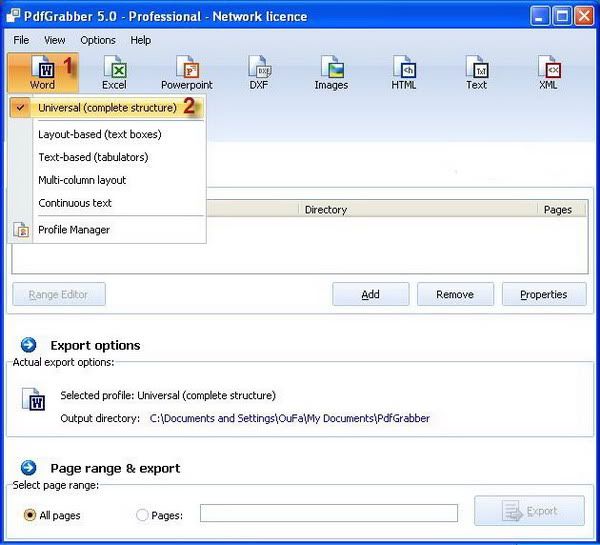This screenshot has height=545, width=600.
Task: Click the page range input field
Action: [329, 513]
